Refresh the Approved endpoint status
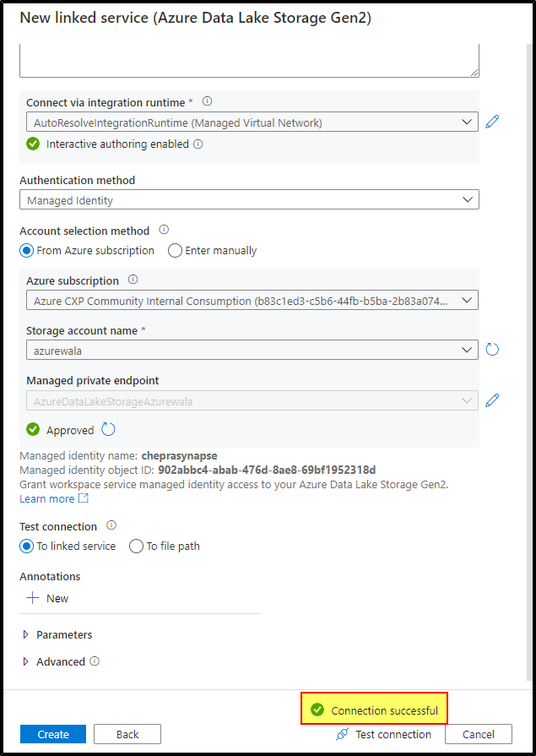 pyautogui.click(x=108, y=429)
